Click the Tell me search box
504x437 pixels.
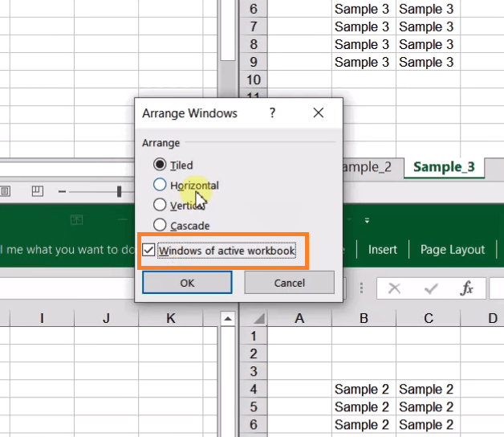67,249
